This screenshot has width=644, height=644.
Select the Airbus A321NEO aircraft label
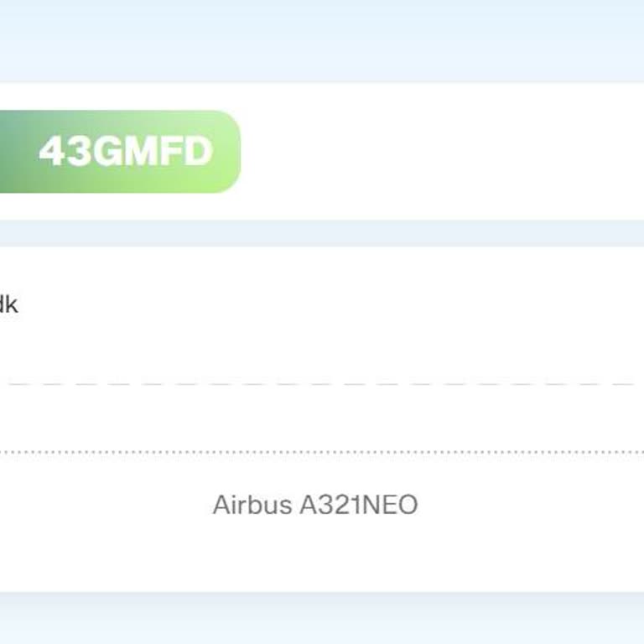point(314,505)
